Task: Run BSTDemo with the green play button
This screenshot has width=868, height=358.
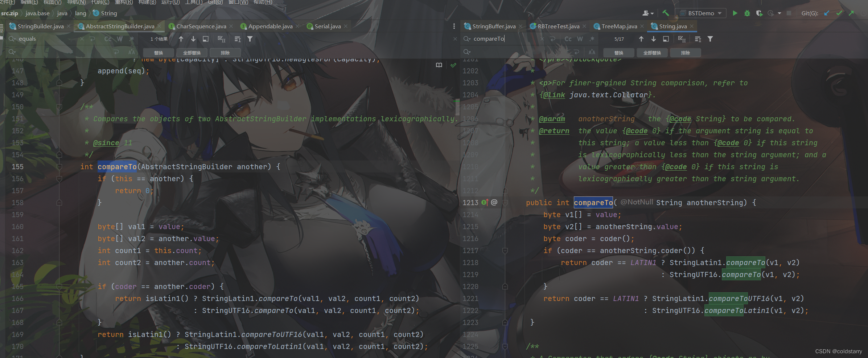Action: (735, 13)
